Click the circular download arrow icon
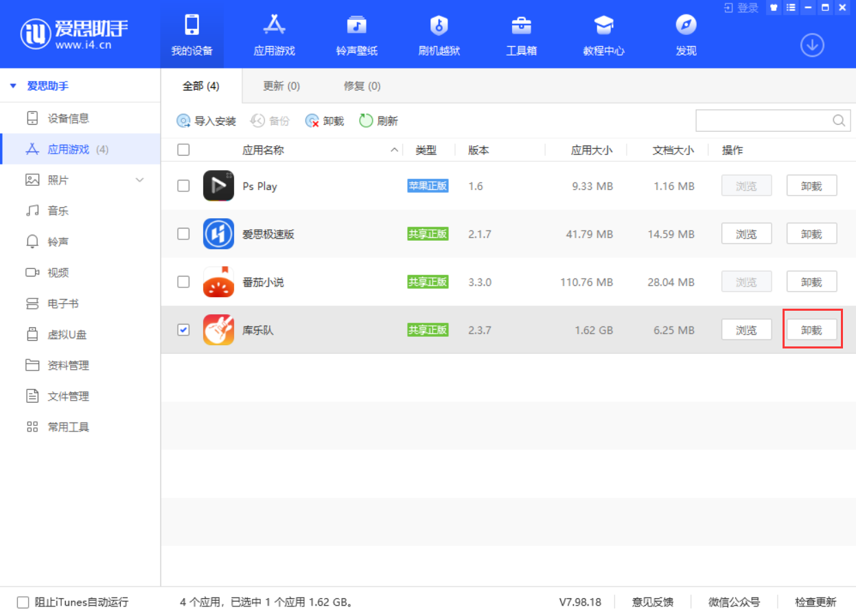Viewport: 856px width, 616px height. tap(812, 45)
